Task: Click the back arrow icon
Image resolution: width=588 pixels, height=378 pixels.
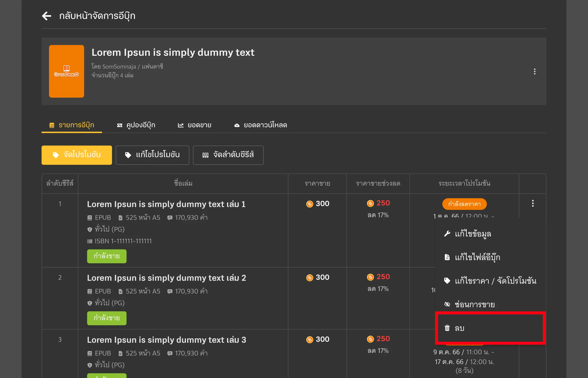Action: (x=46, y=16)
